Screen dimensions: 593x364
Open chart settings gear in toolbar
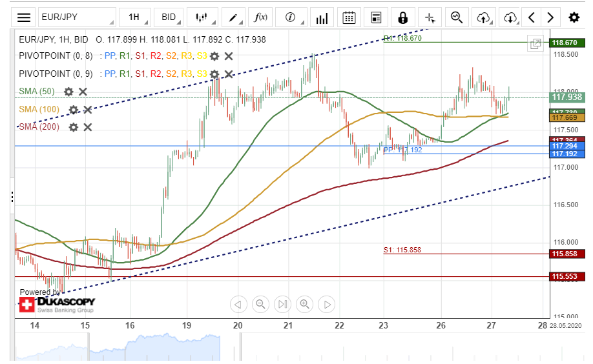(574, 17)
